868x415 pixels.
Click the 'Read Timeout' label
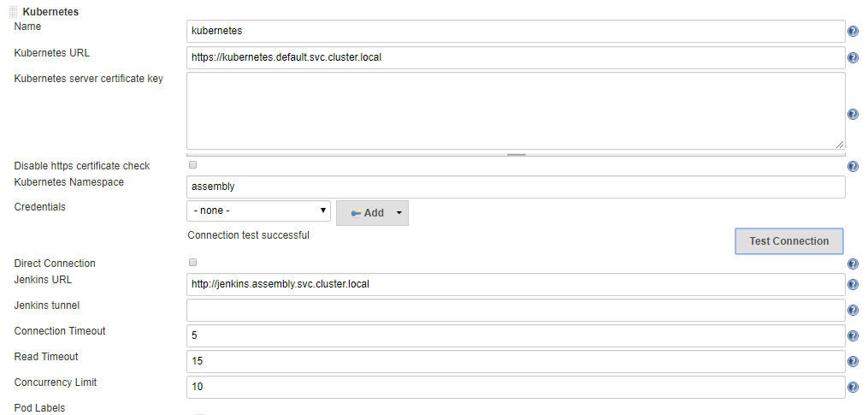pyautogui.click(x=46, y=356)
